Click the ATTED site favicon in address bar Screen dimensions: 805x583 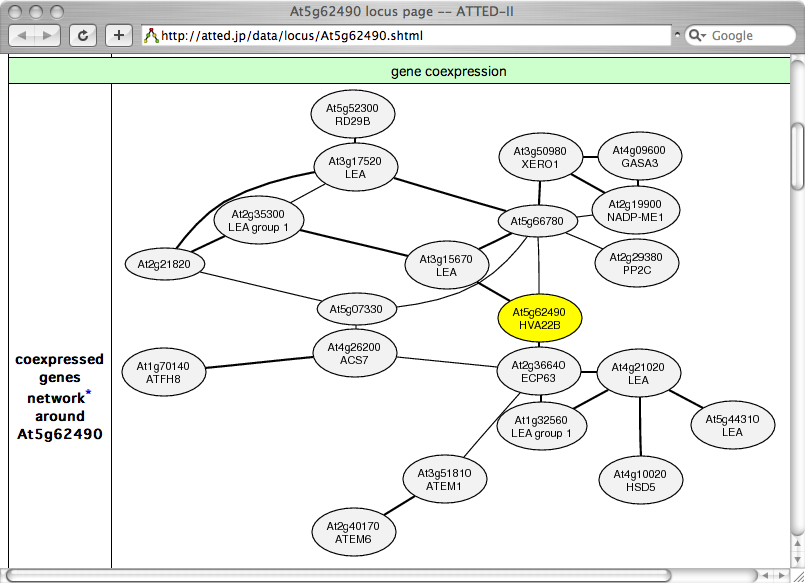coord(151,36)
